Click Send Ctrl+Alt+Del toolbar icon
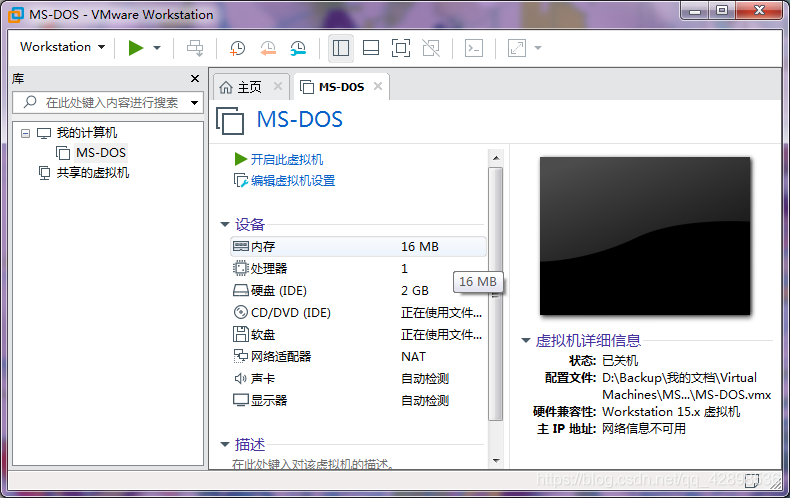The height and width of the screenshot is (498, 790). (x=195, y=48)
